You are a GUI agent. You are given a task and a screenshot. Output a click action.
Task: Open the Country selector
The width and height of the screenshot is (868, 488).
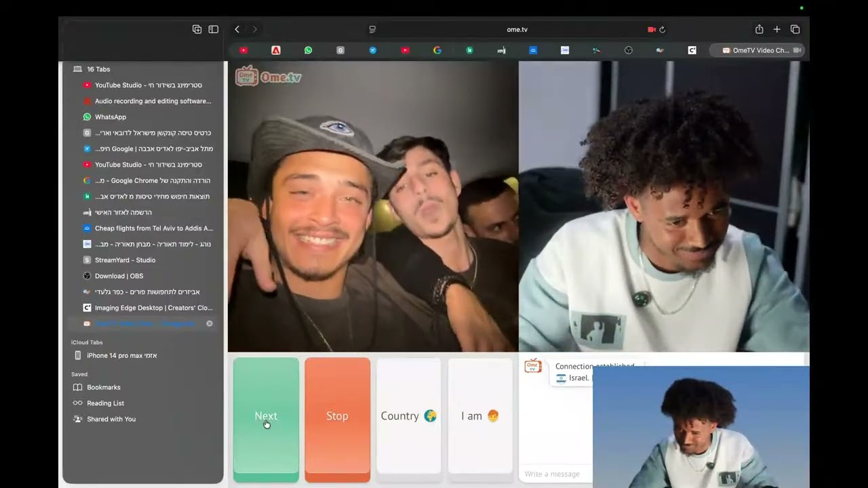point(409,416)
